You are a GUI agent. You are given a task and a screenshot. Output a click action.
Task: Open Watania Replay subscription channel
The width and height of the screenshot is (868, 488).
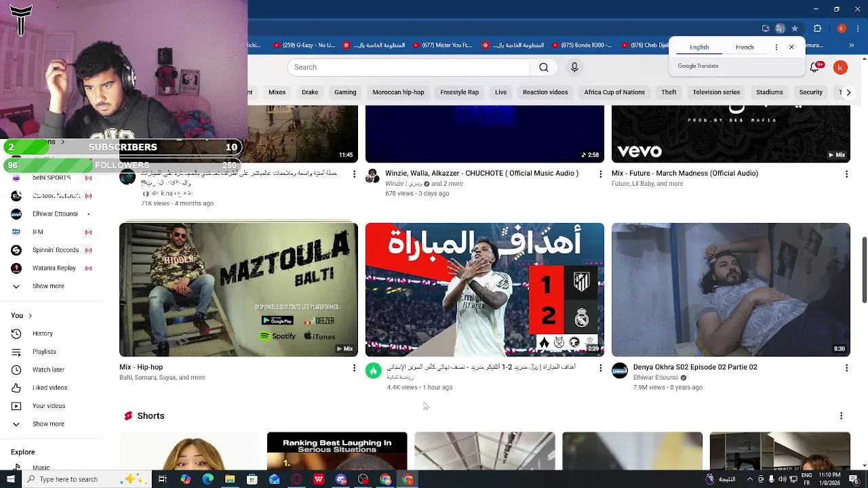click(51, 268)
